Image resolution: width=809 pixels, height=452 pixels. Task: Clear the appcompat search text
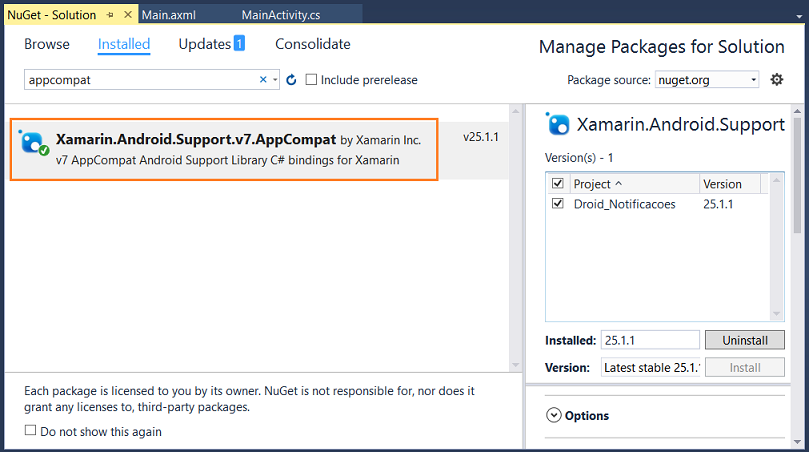click(263, 79)
